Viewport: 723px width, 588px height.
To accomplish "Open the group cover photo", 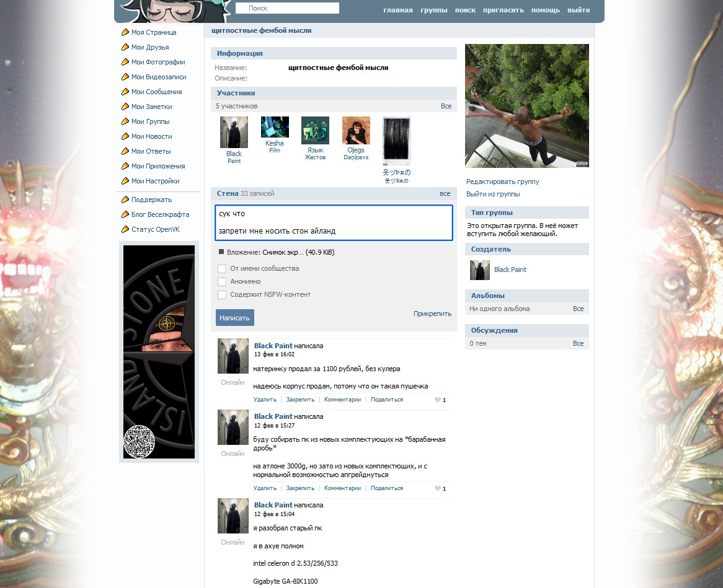I will (527, 106).
